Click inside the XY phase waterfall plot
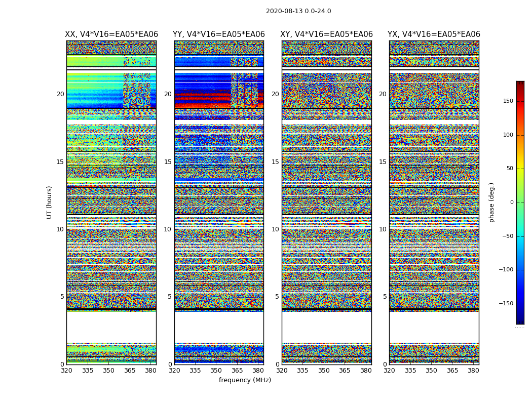Viewport: 532px width, 405px height. point(326,202)
